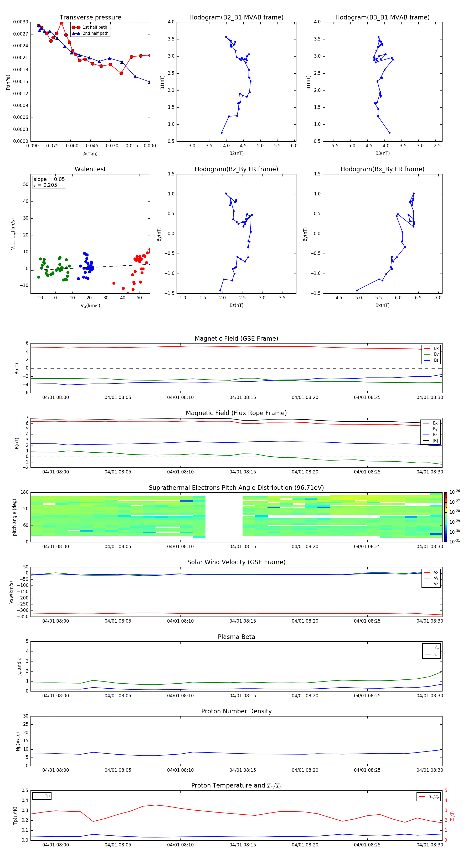Image resolution: width=473 pixels, height=868 pixels.
Task: Click the 10^-26 colorbar tick label
Action: 455,492
